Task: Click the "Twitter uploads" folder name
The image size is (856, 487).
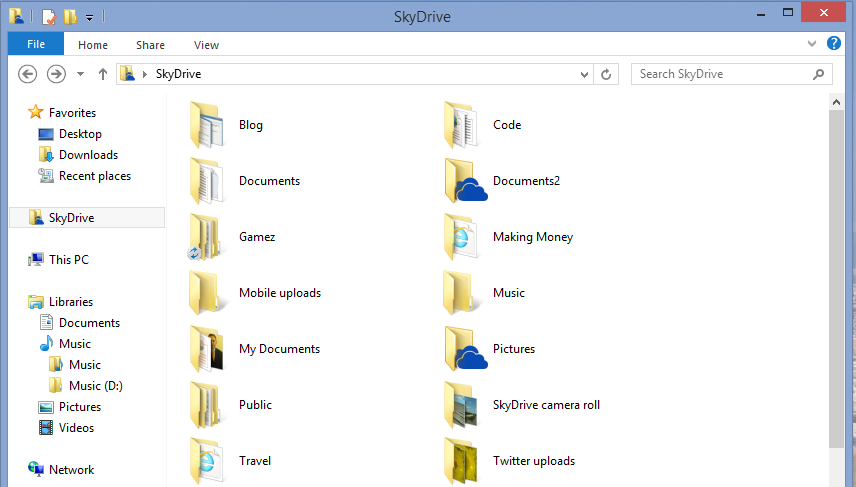Action: coord(534,461)
